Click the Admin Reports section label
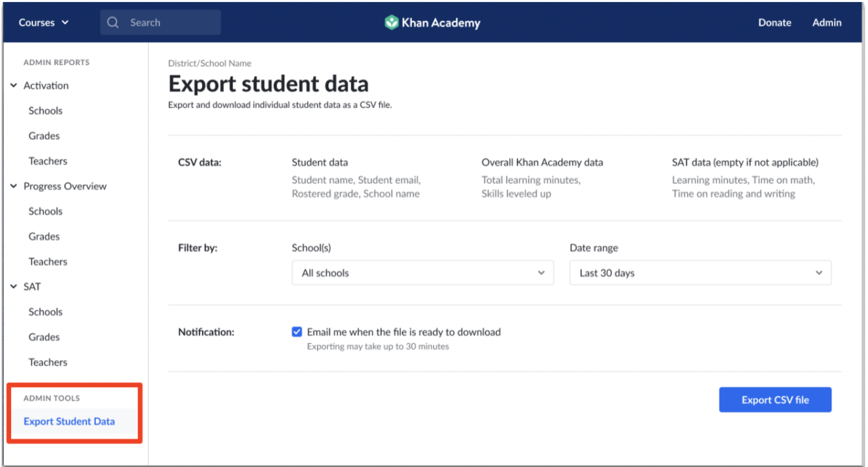868x467 pixels. click(x=57, y=62)
